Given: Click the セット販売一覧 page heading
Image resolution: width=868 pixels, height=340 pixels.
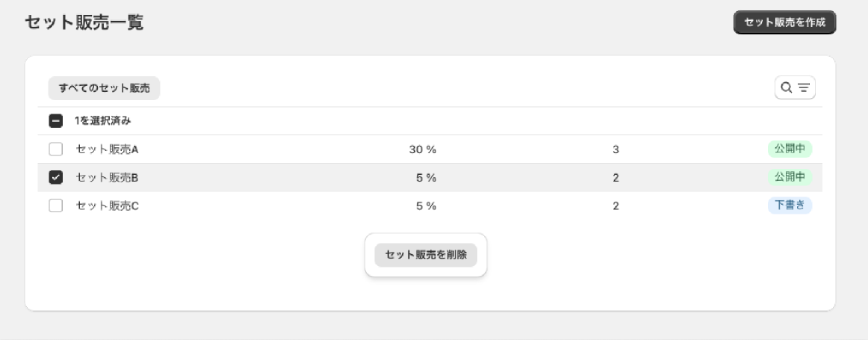Looking at the screenshot, I should 84,22.
